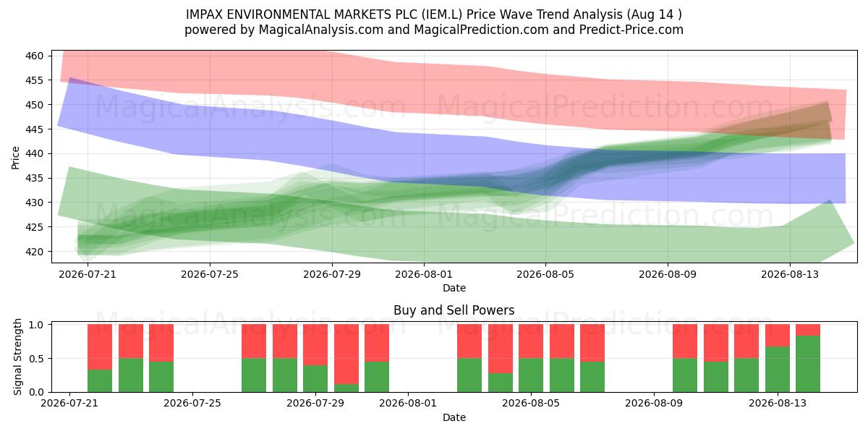The height and width of the screenshot is (434, 868).
Task: Click the 2026-08-05 date tick on the price chart
Action: point(545,274)
